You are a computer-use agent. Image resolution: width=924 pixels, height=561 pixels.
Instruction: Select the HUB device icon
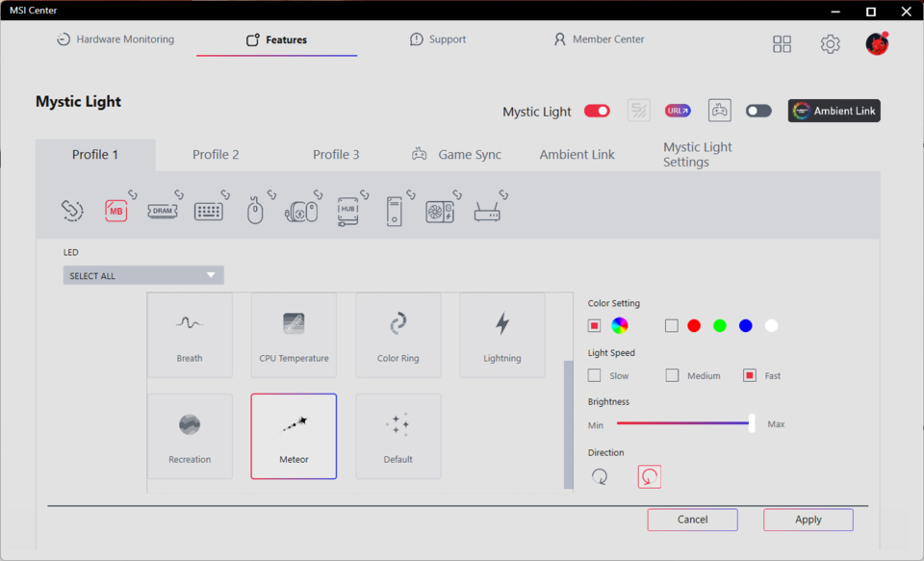347,212
